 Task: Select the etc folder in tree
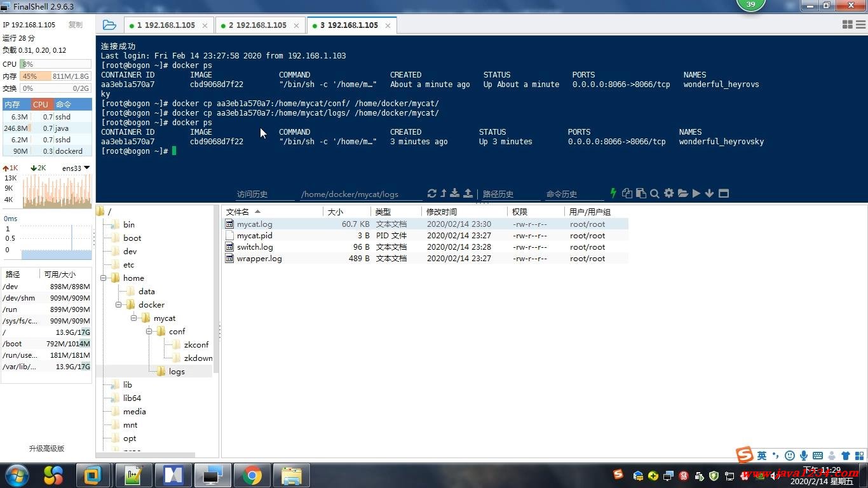(x=129, y=265)
